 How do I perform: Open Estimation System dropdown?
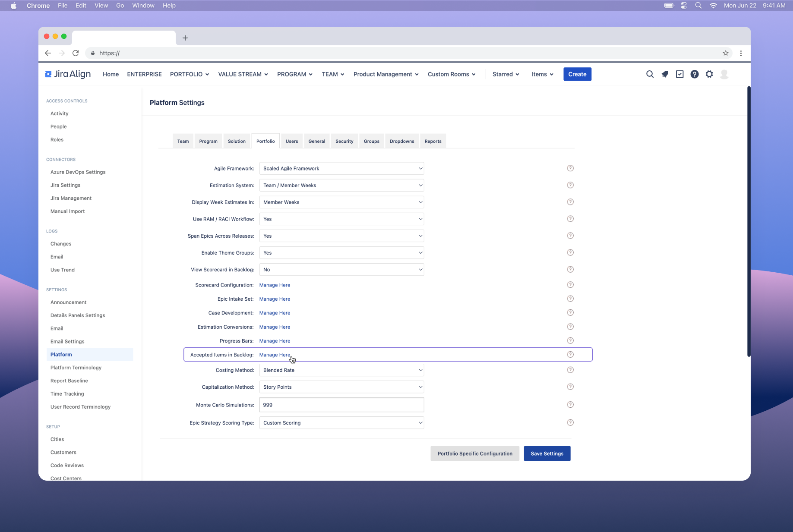[x=341, y=185]
